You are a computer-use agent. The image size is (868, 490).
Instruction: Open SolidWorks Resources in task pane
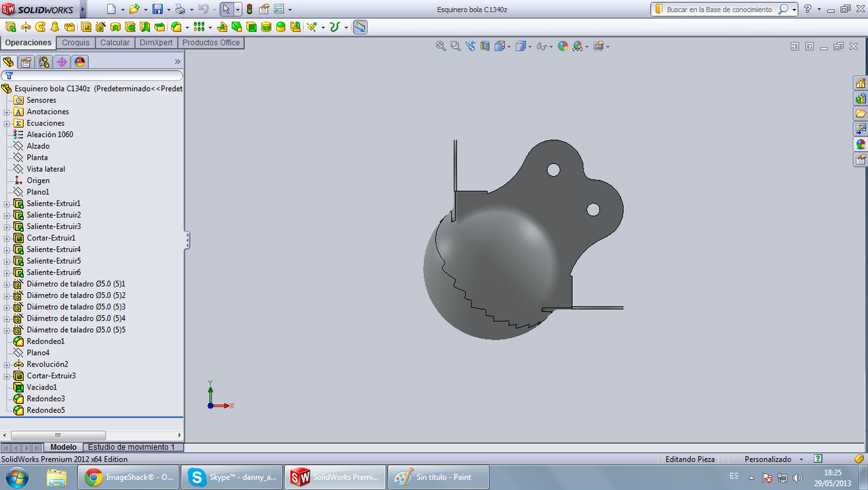pyautogui.click(x=861, y=83)
